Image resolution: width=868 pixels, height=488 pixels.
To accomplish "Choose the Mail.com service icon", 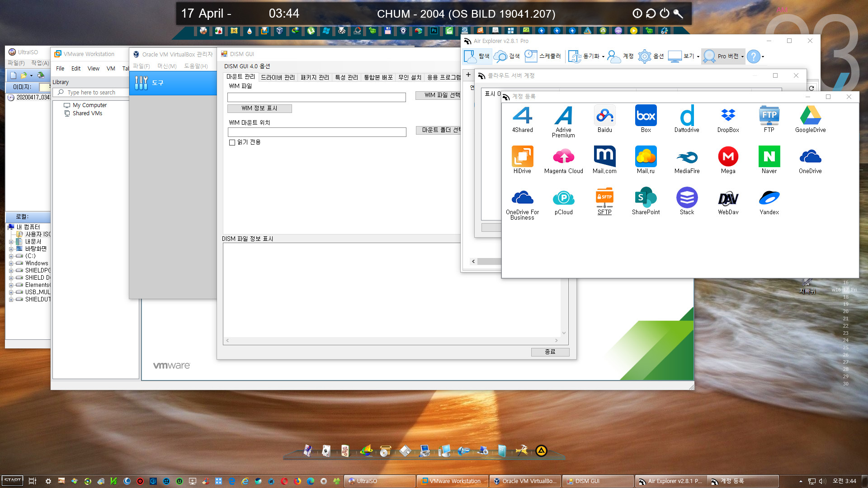I will (x=604, y=160).
